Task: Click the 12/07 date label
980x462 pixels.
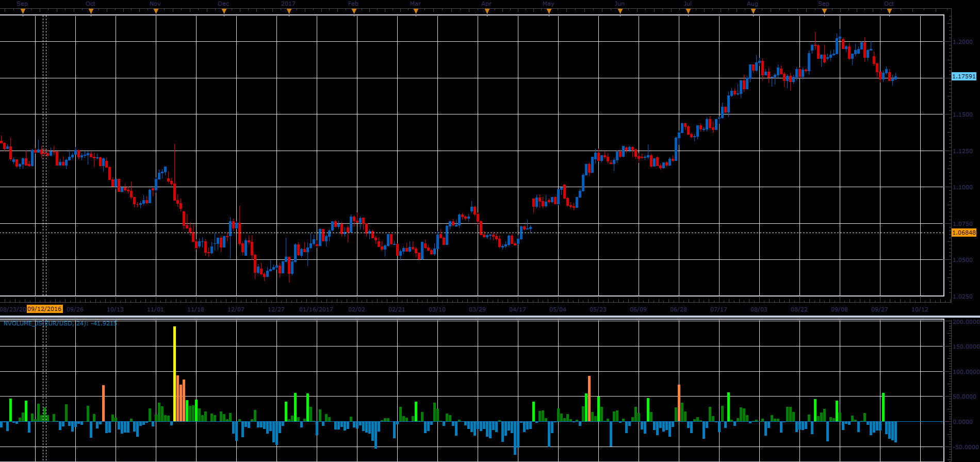Action: (236, 309)
